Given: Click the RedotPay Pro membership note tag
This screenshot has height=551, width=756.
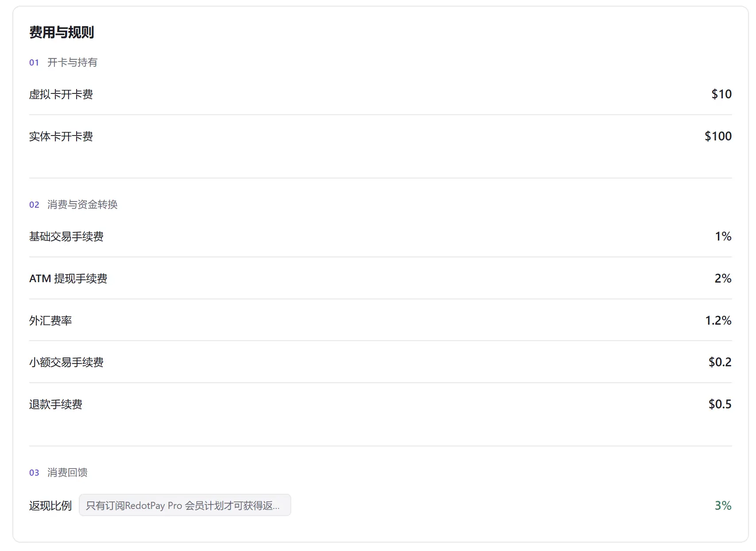Looking at the screenshot, I should (185, 505).
